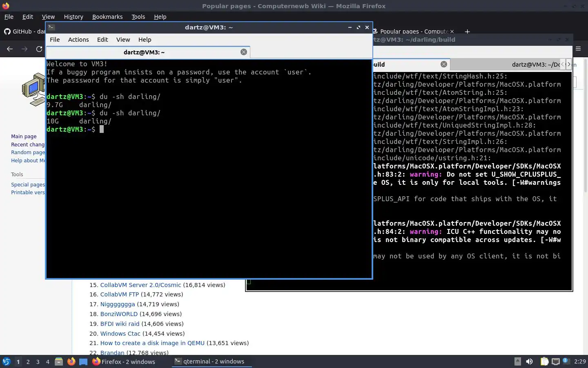Screen dimensions: 588x368
Task: Open Firefox Bookmarks menu
Action: click(107, 17)
